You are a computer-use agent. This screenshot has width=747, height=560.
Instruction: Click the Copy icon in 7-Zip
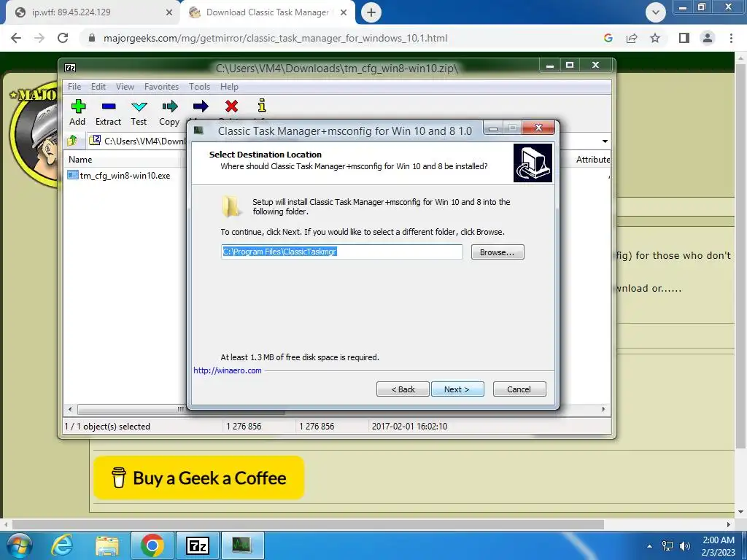click(169, 106)
